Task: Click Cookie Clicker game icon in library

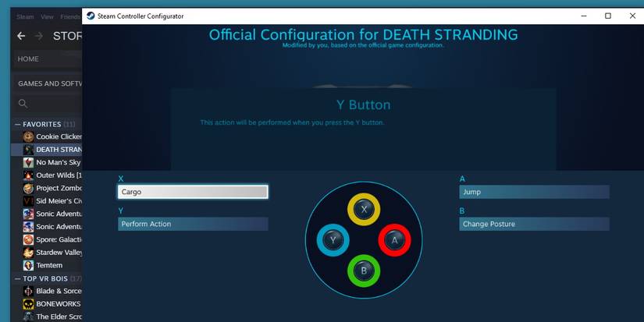Action: (28, 136)
